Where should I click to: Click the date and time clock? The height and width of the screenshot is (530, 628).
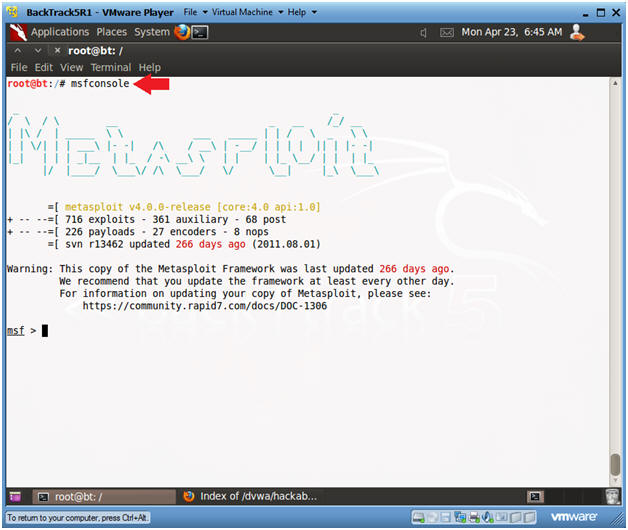tap(511, 32)
